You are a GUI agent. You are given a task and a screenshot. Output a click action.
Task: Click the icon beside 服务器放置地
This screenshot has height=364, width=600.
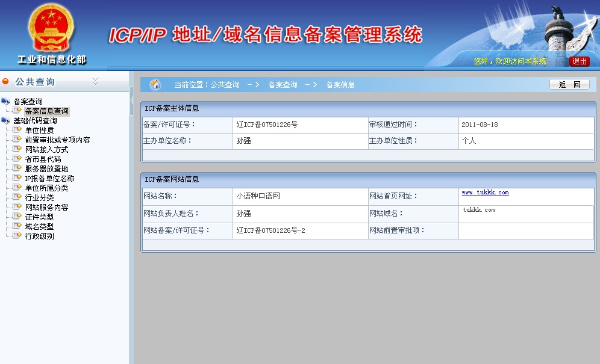17,168
